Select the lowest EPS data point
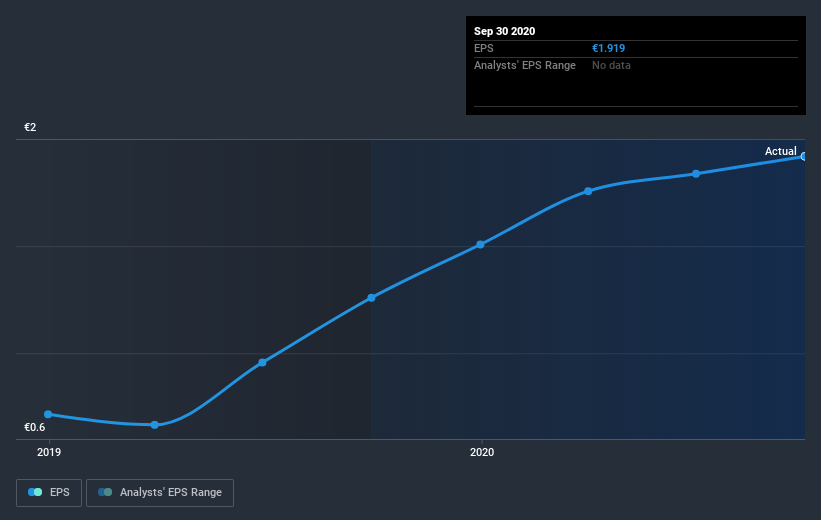 [154, 425]
